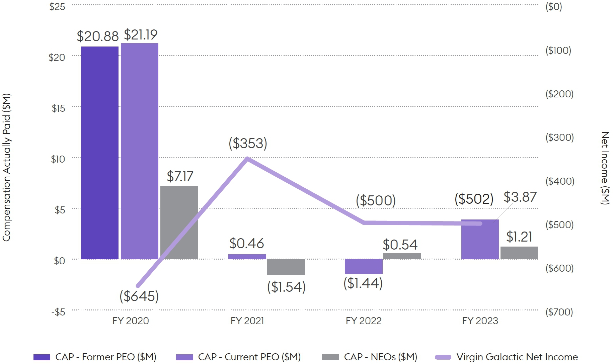Click the CAP - Current PEO legend swatch

click(184, 357)
